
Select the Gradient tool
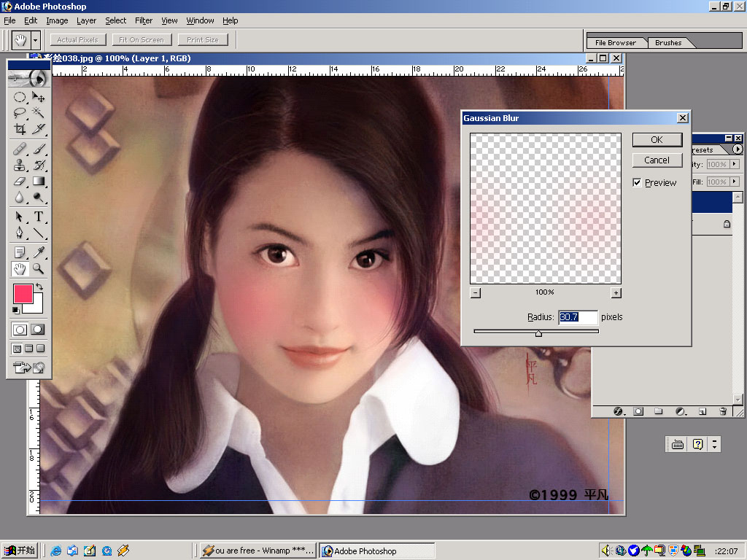point(38,181)
